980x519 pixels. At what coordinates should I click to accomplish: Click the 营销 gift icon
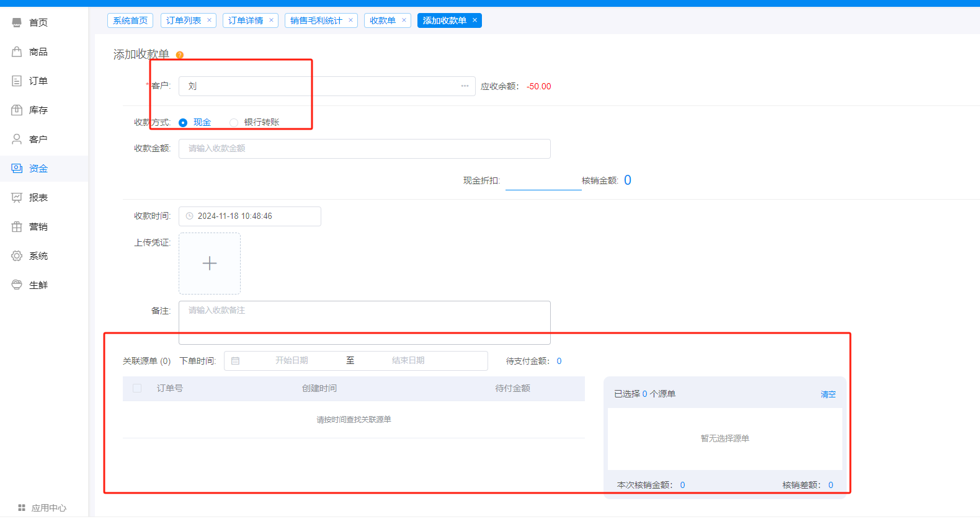(17, 226)
